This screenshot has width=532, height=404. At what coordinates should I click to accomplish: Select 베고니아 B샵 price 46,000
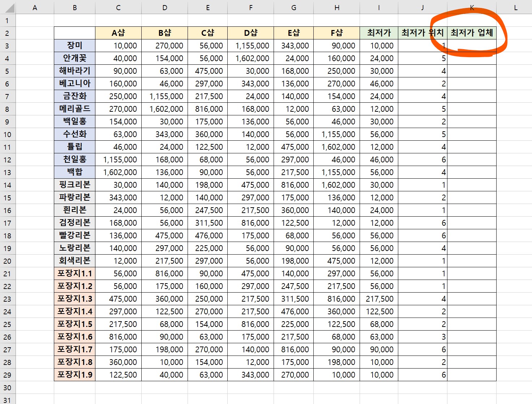(x=164, y=84)
